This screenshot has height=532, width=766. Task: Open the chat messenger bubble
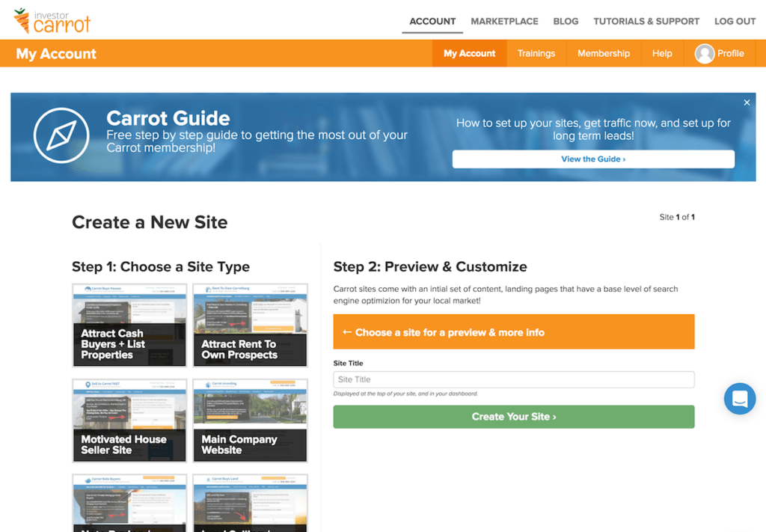click(740, 398)
